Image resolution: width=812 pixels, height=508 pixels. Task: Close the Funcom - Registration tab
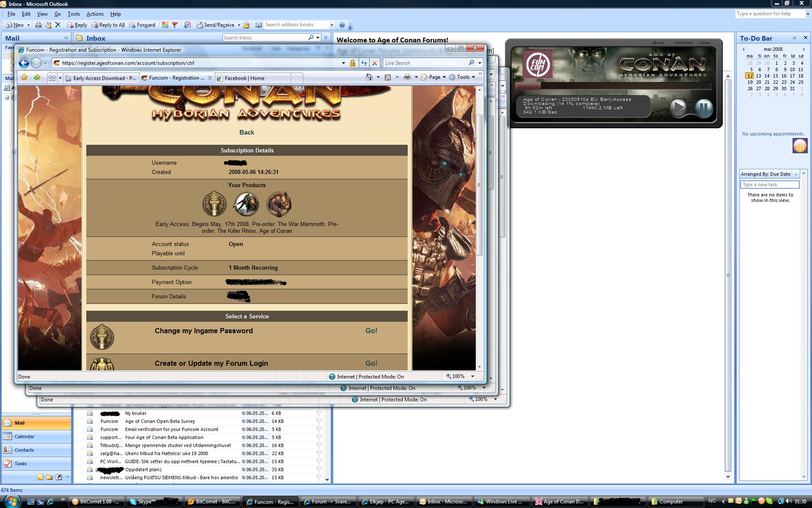click(210, 78)
